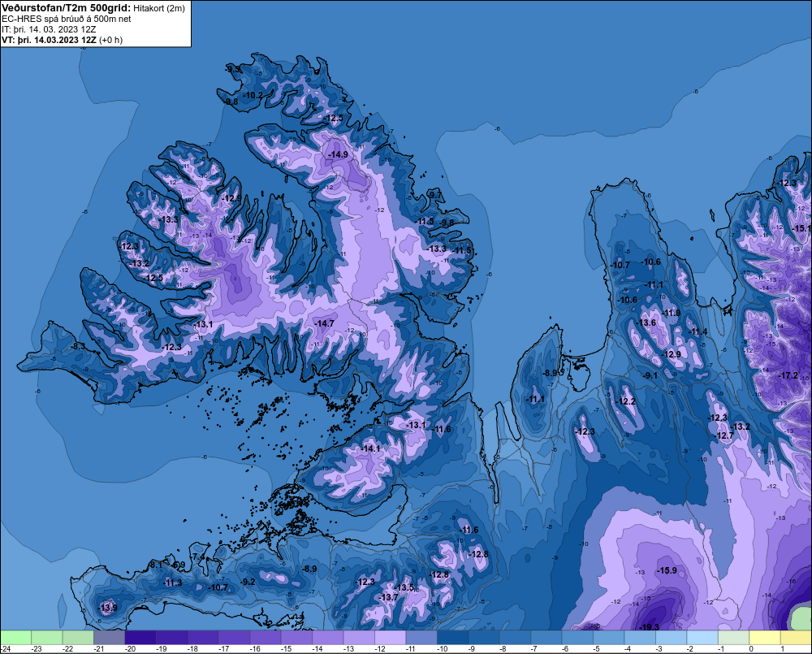Click the legend swatch between -15 and -14
Viewport: 812px width, 654px height.
point(296,638)
